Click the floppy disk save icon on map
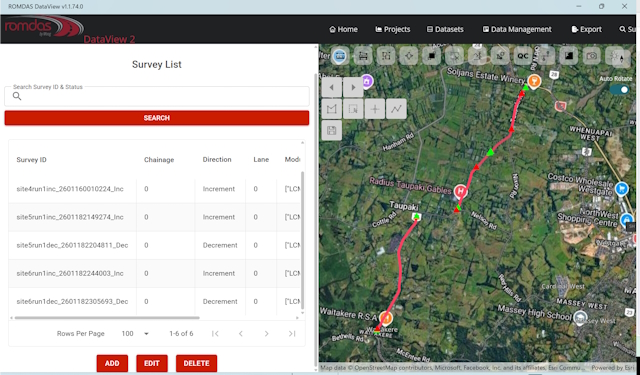 point(331,131)
